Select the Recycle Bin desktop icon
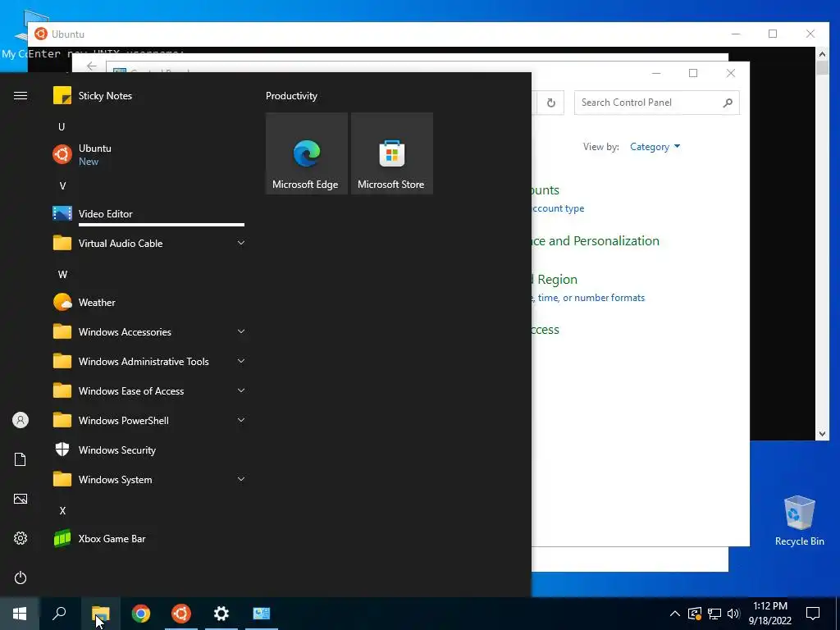Image resolution: width=840 pixels, height=630 pixels. pos(799,521)
